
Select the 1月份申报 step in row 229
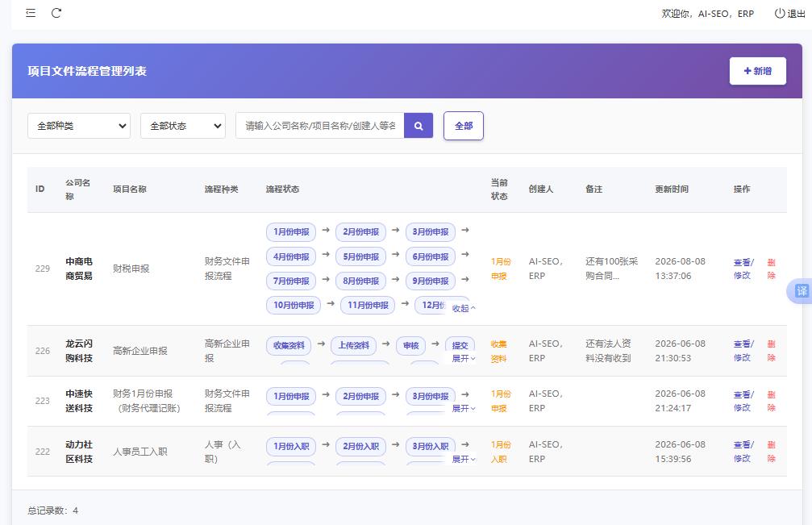click(291, 232)
